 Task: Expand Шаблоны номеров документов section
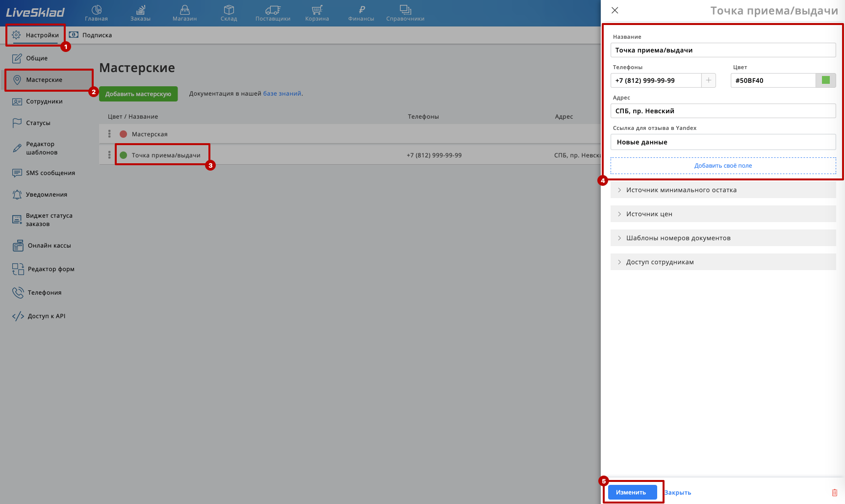723,238
